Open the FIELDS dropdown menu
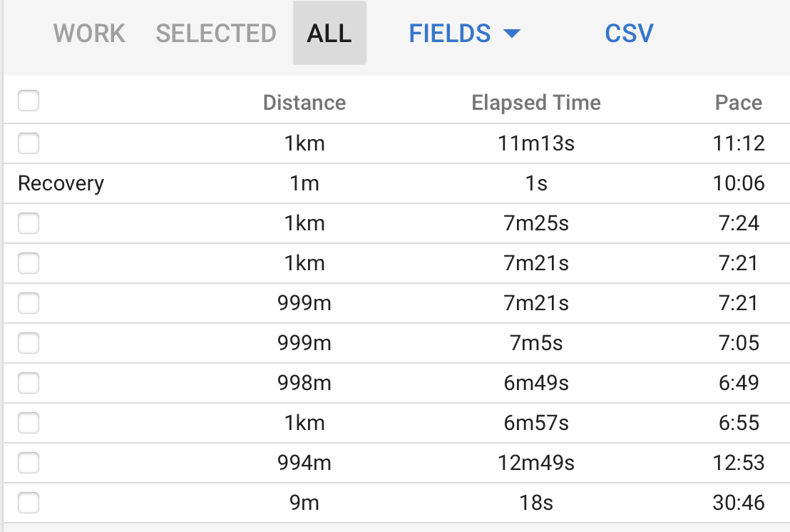The image size is (790, 532). [x=463, y=34]
